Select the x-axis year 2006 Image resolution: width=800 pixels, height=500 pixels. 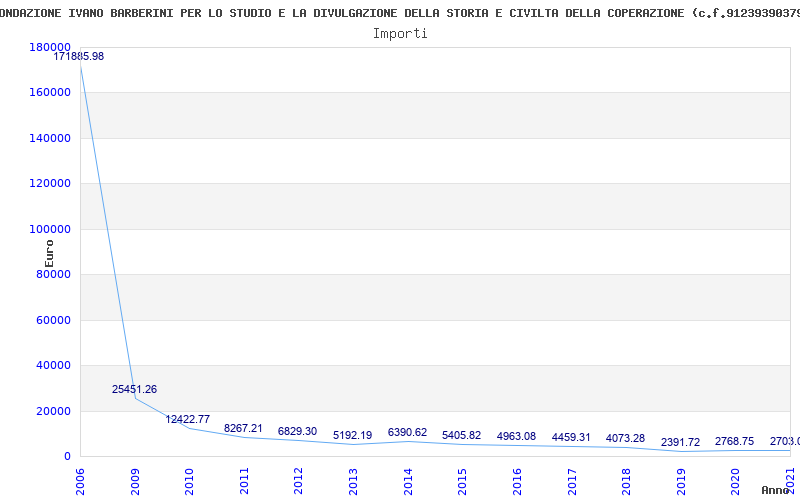point(80,481)
